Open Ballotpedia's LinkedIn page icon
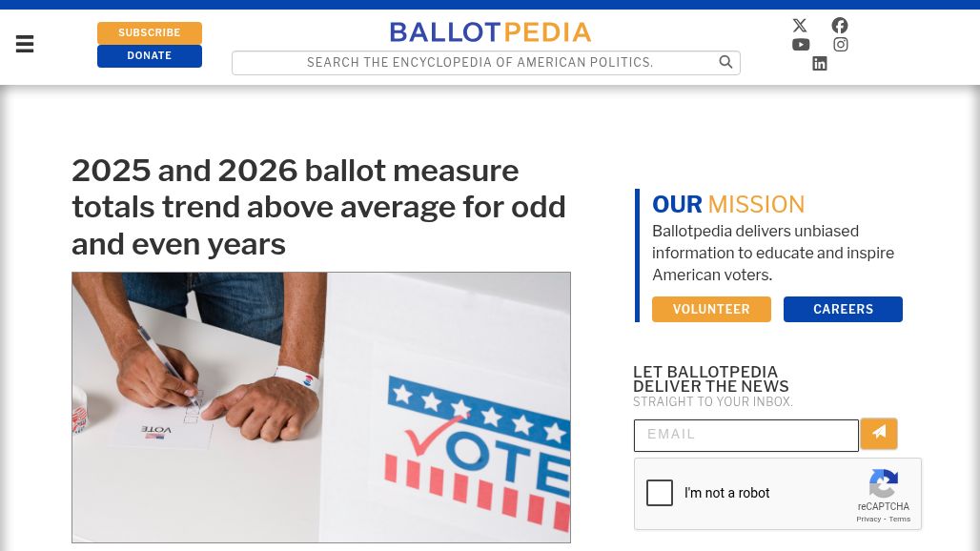The height and width of the screenshot is (551, 980). pyautogui.click(x=820, y=63)
